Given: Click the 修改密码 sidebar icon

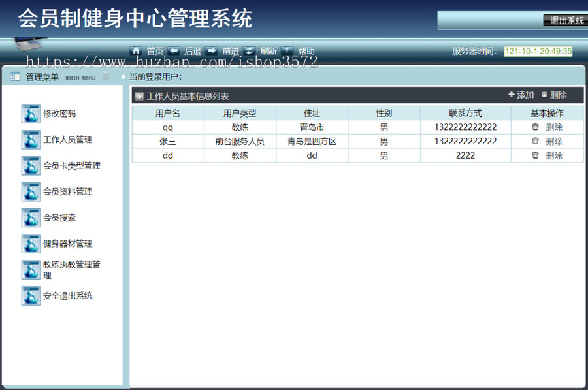Looking at the screenshot, I should point(31,114).
